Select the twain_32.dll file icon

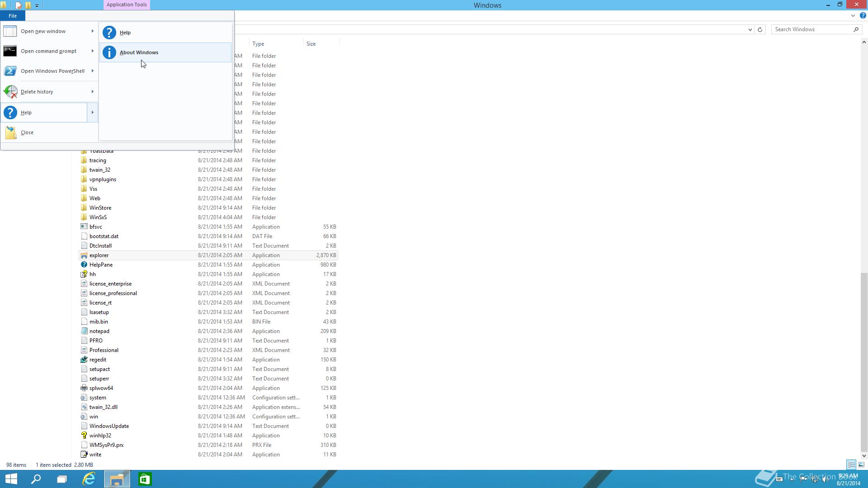pos(84,407)
